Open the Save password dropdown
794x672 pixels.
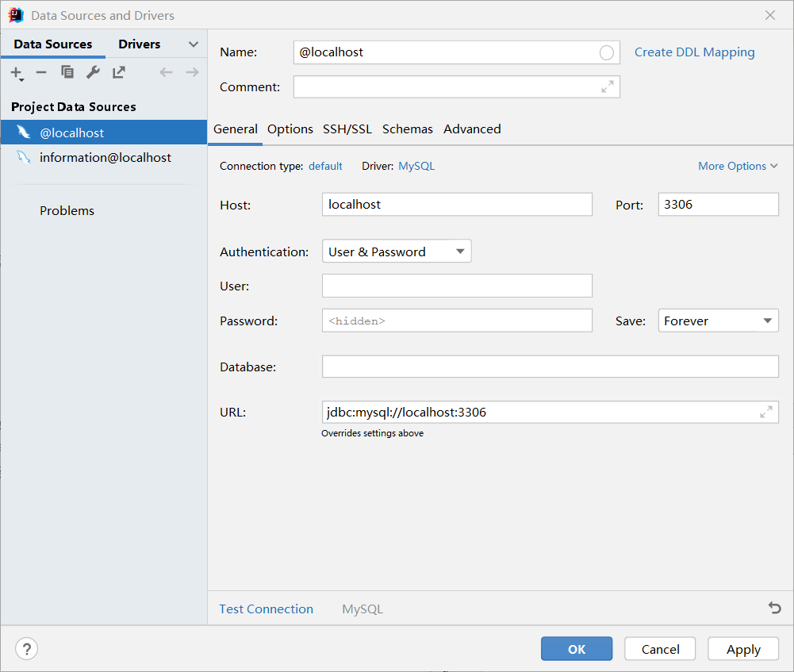(718, 321)
